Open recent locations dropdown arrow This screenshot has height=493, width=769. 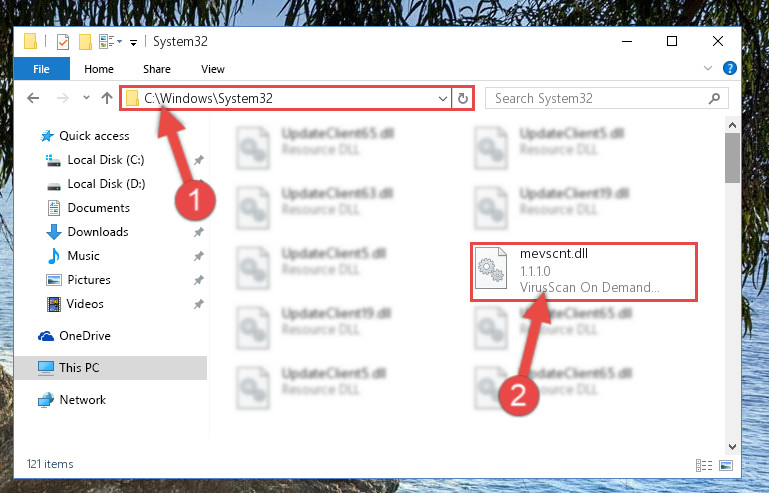(x=86, y=98)
